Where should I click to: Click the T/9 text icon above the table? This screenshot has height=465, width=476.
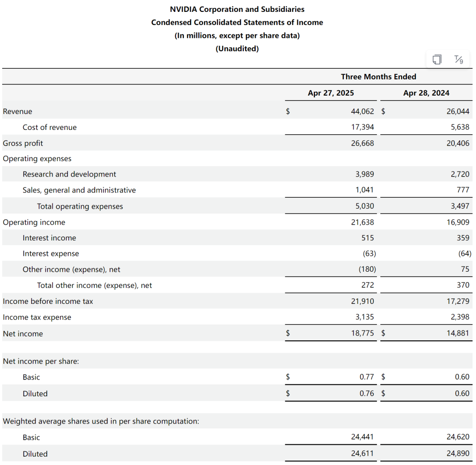tap(458, 59)
